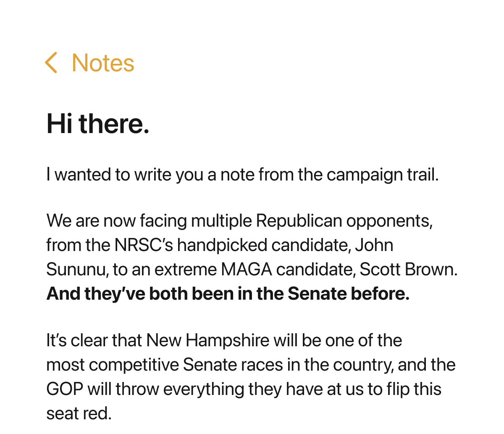
Task: Click the word GOP
Action: pos(64,389)
